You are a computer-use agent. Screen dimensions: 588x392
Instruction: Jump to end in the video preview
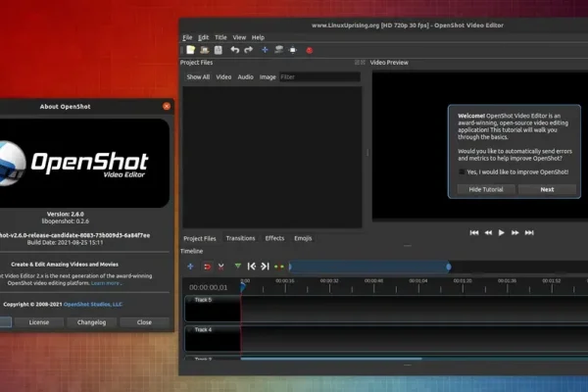(x=529, y=233)
